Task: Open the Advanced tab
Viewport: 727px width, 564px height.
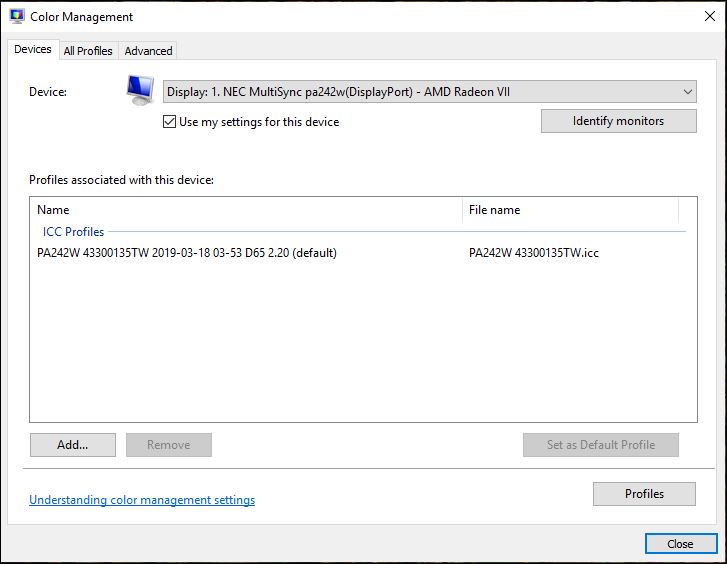Action: [x=148, y=51]
